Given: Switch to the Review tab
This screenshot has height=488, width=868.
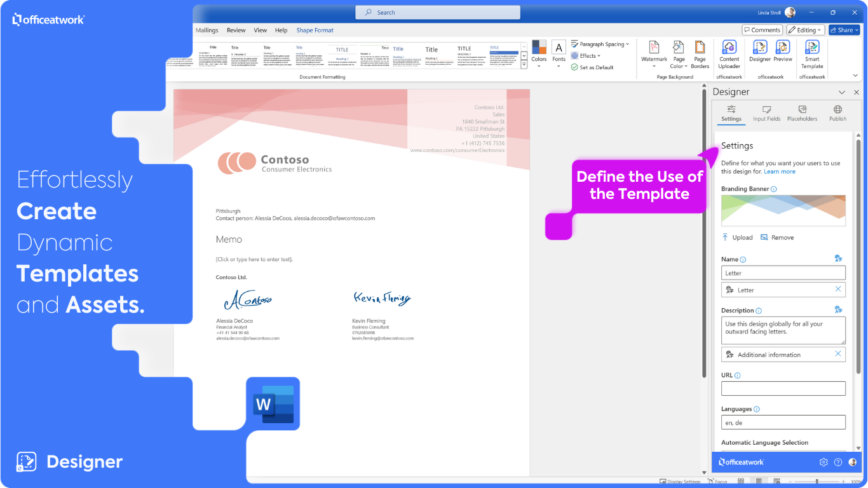Looking at the screenshot, I should tap(236, 30).
